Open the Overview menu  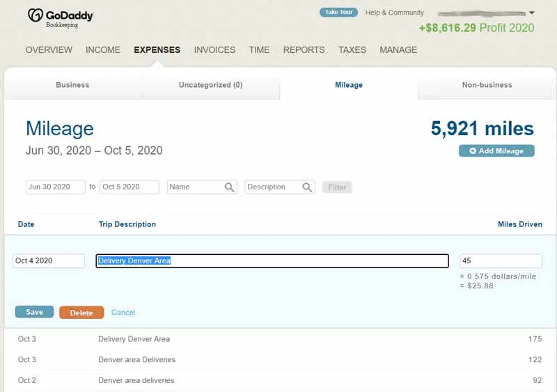coord(49,50)
